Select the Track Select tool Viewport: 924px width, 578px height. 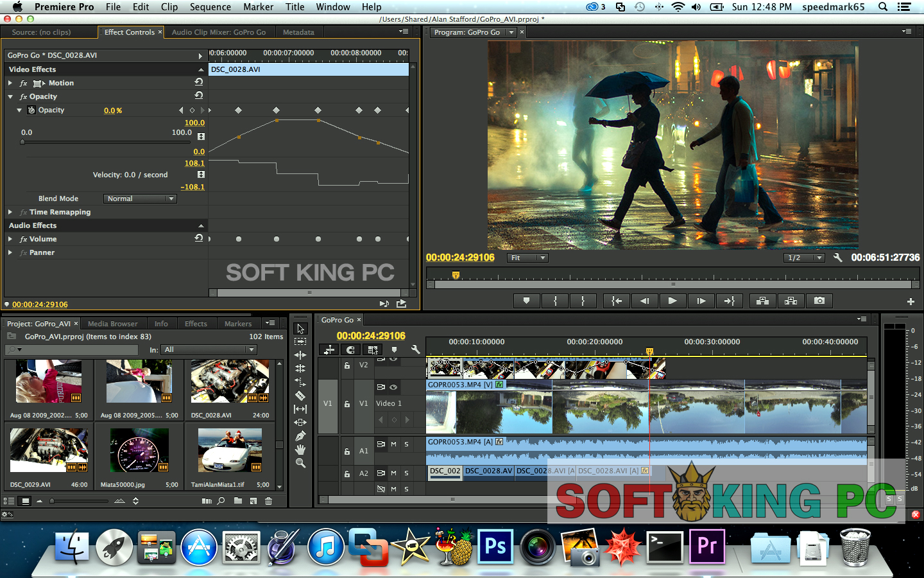point(300,342)
